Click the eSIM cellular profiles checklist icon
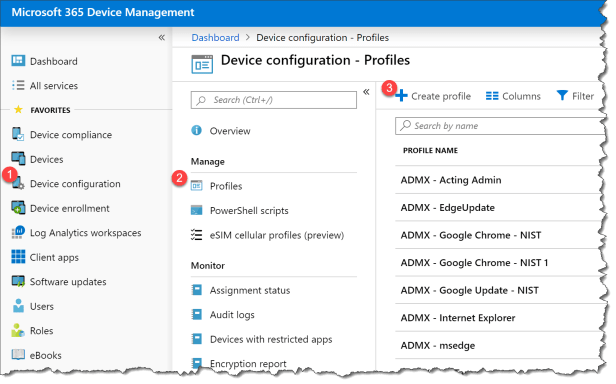Viewport: 616px width, 384px height. click(196, 235)
